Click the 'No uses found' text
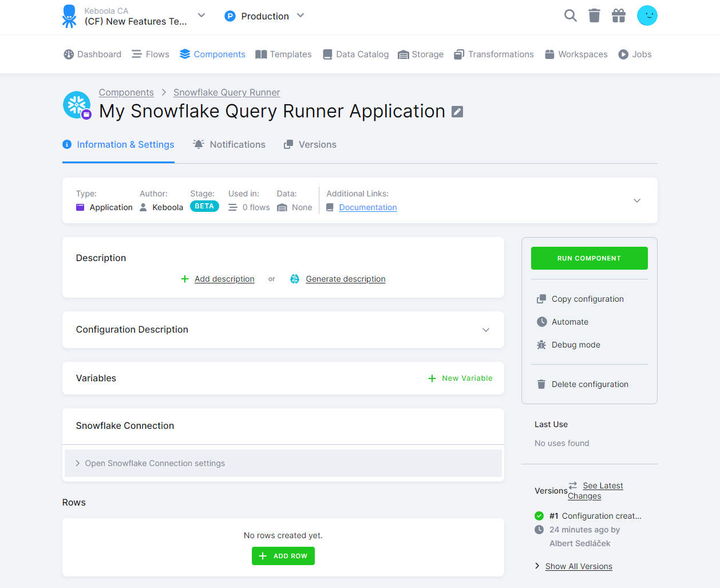The image size is (720, 588). (x=562, y=443)
